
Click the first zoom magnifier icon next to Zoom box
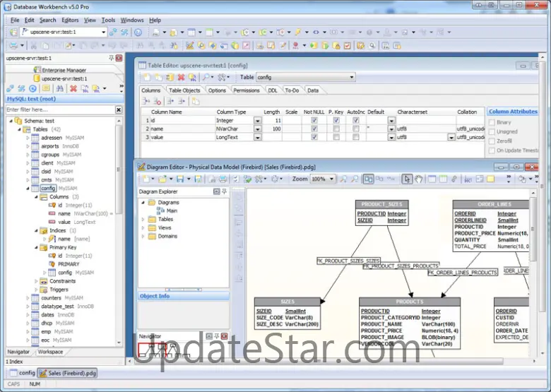[343, 179]
